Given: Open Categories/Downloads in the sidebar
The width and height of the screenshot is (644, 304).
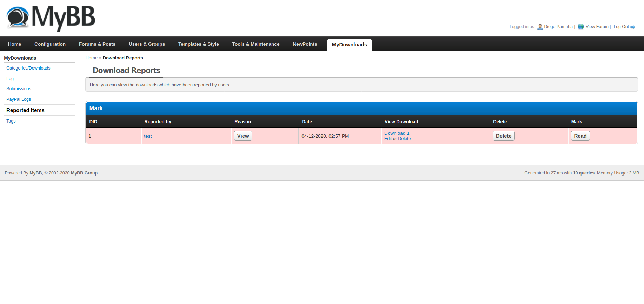Looking at the screenshot, I should coord(28,68).
